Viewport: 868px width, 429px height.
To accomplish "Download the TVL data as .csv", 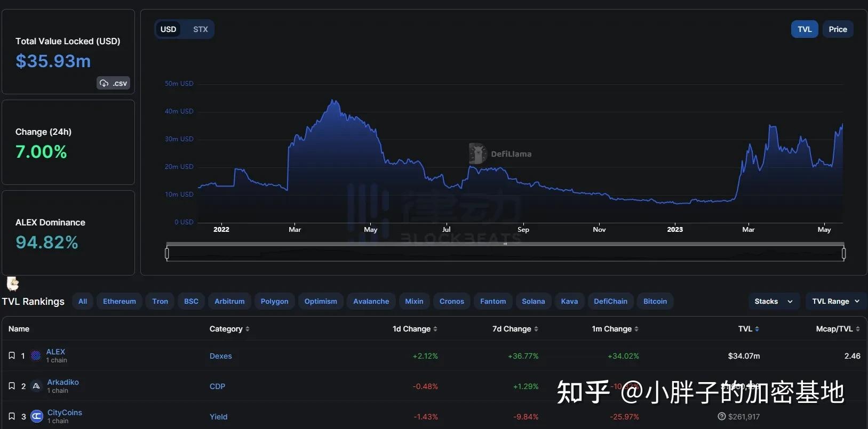I will coord(113,83).
